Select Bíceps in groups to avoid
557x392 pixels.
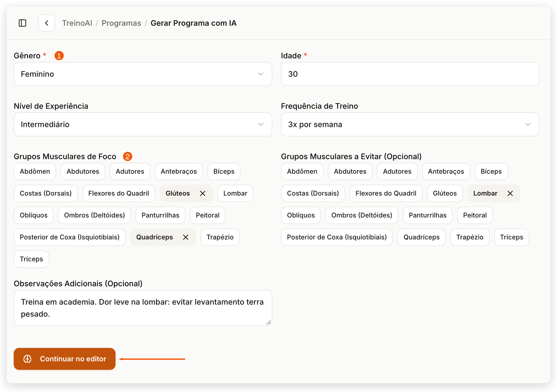point(491,171)
